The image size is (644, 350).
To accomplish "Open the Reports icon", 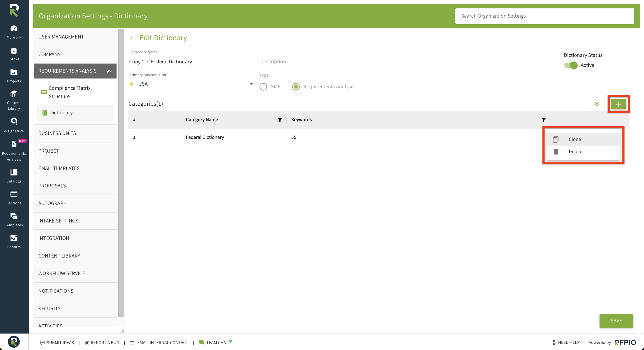I will pos(14,238).
